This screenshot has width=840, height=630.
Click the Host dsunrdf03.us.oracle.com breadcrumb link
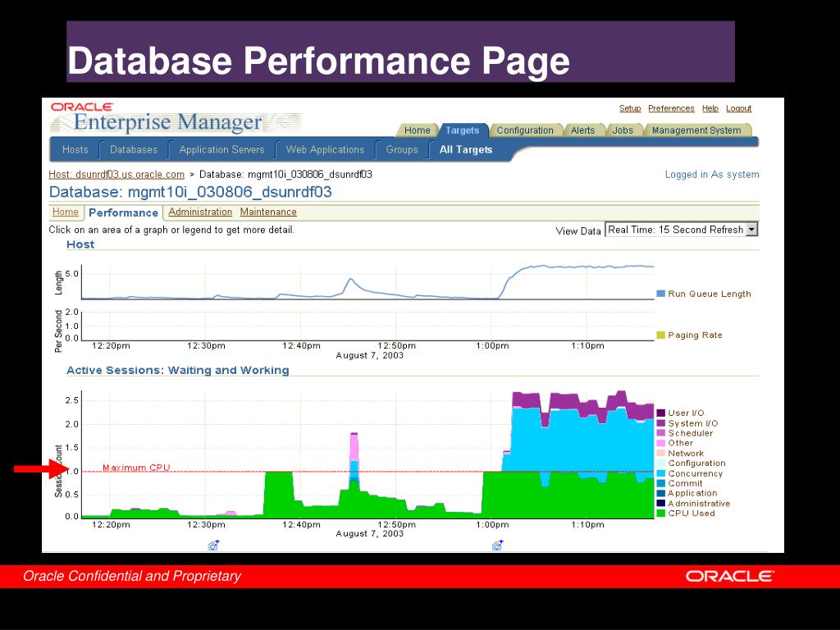pyautogui.click(x=116, y=175)
